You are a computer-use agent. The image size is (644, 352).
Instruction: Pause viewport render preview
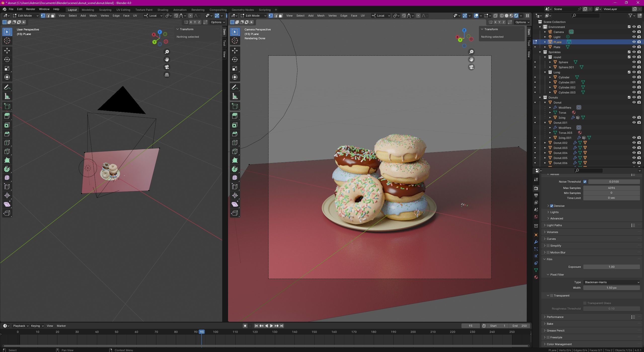[527, 16]
